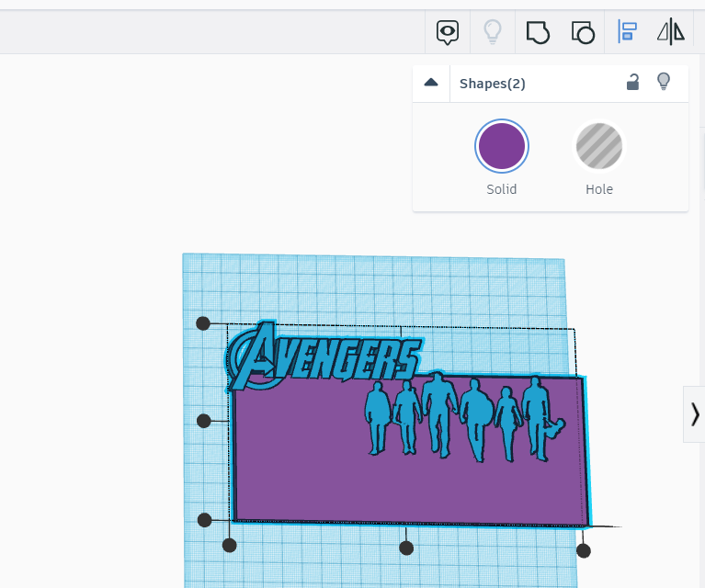This screenshot has width=705, height=588.
Task: Select the Align tool icon
Action: (627, 31)
